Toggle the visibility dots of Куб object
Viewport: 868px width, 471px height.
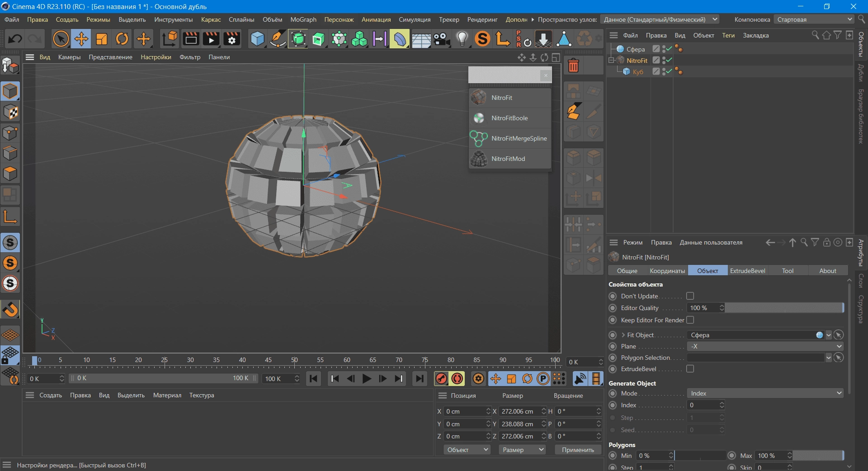[x=664, y=71]
